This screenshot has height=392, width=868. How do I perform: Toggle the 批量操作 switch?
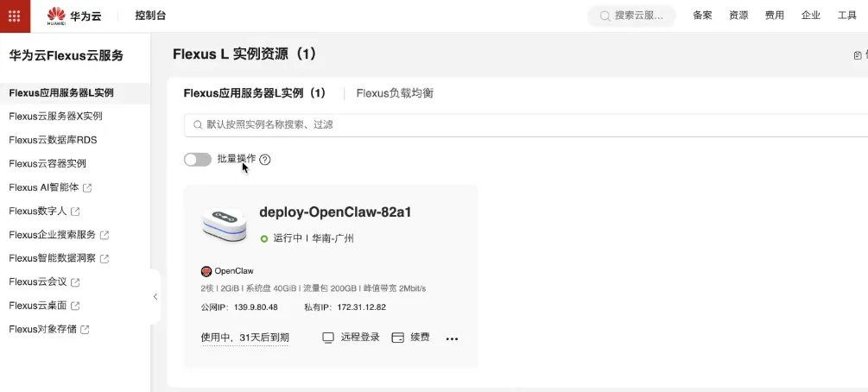(x=198, y=160)
